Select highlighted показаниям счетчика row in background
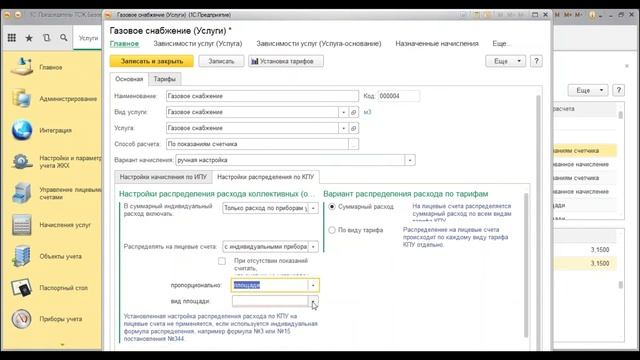640x360 pixels. pos(584,151)
